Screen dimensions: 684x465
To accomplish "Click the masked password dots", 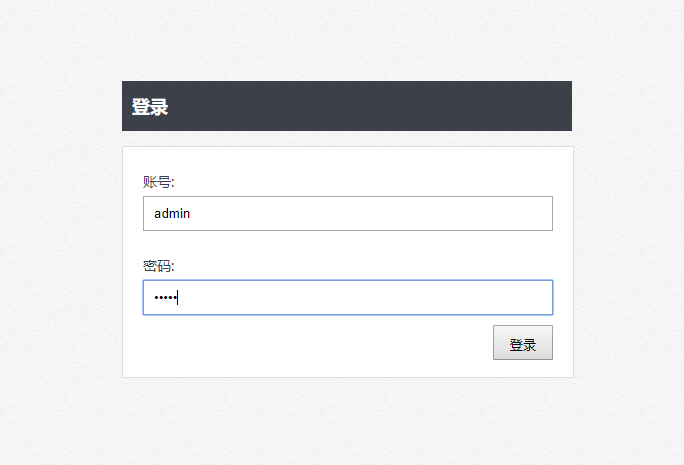I will (165, 297).
